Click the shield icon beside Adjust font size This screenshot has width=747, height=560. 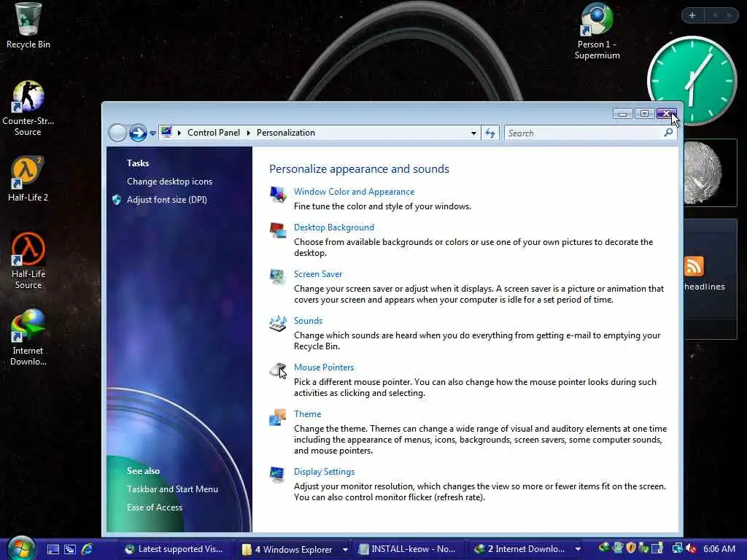click(117, 200)
